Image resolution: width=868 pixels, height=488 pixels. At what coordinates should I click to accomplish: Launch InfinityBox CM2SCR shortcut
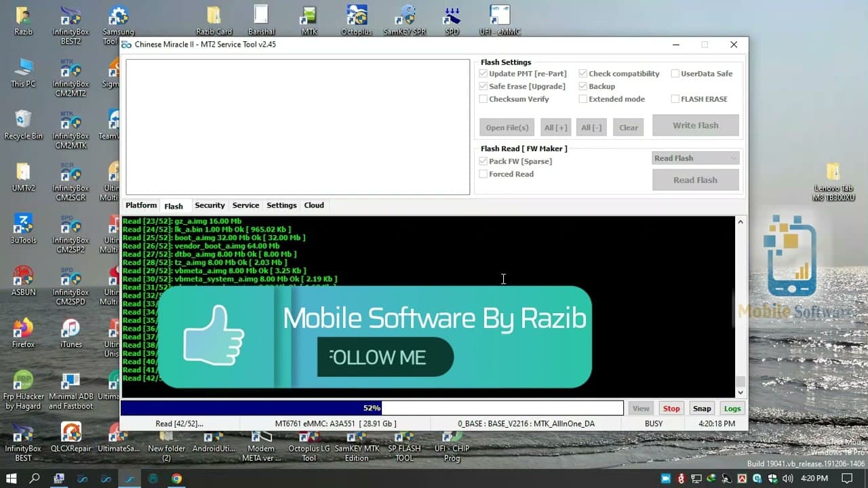(x=71, y=182)
